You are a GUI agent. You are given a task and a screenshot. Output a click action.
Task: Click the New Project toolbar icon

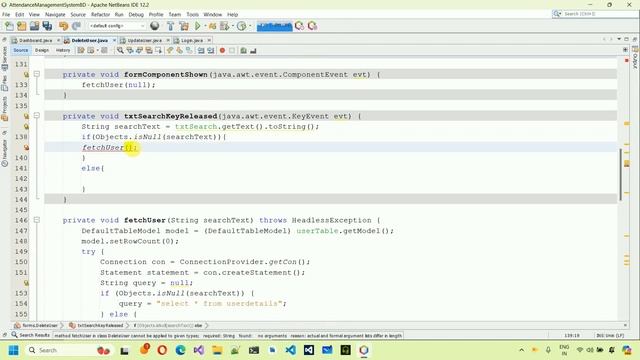click(22, 26)
